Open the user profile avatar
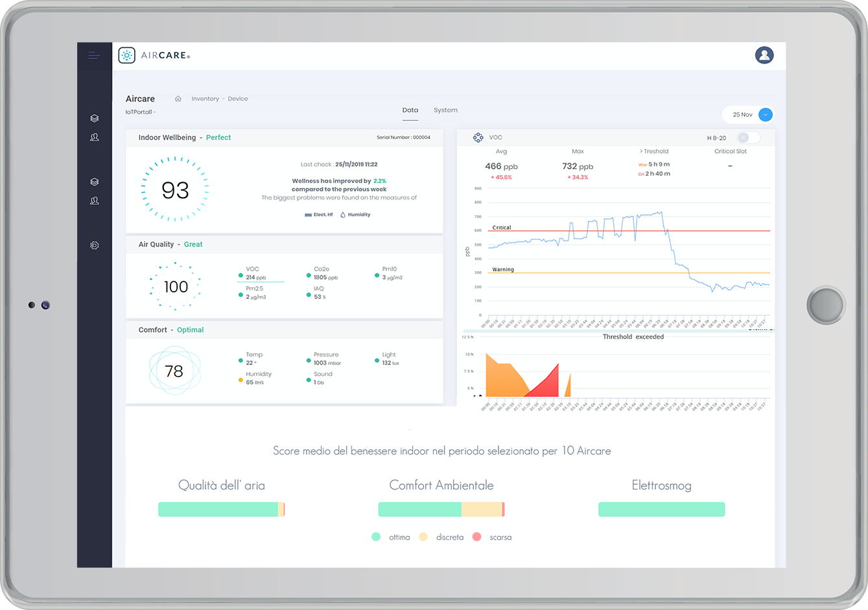Screen dimensions: 868x610 coord(764,55)
